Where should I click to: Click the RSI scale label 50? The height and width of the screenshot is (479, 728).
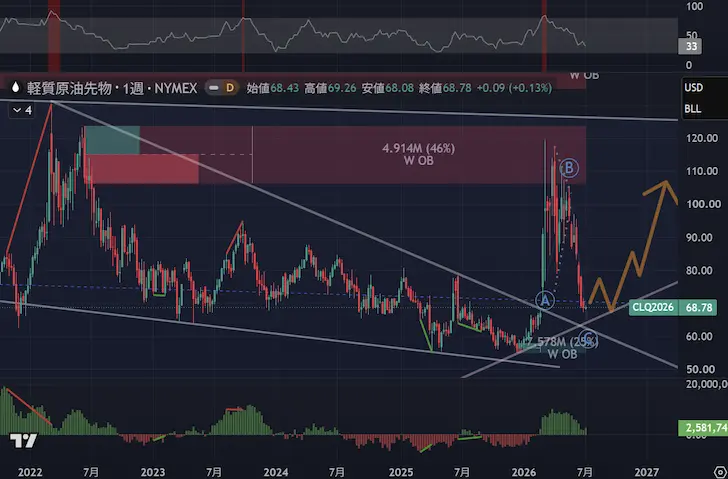(691, 35)
